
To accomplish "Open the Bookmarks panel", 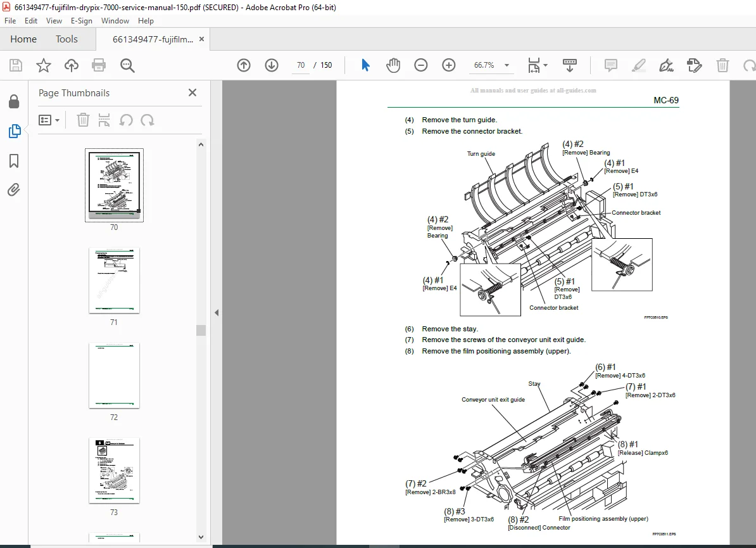I will 14,161.
